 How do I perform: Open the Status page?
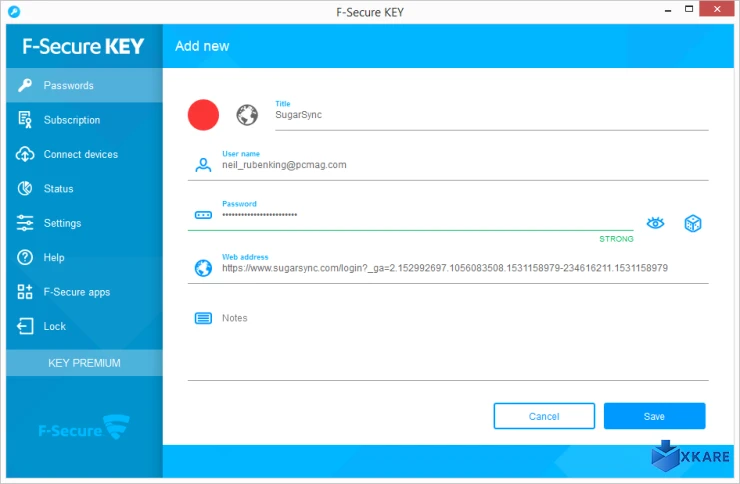(84, 189)
